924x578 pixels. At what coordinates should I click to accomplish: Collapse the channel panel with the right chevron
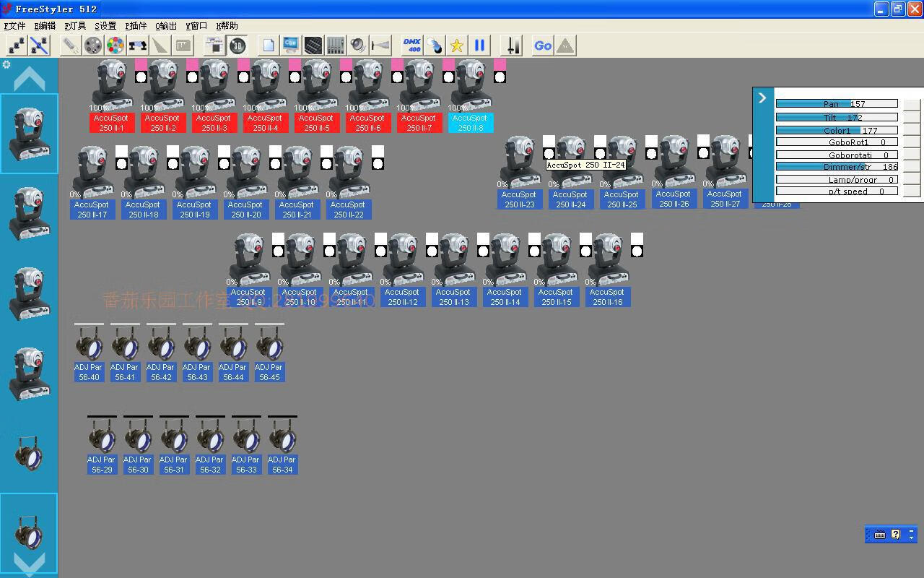pyautogui.click(x=762, y=98)
